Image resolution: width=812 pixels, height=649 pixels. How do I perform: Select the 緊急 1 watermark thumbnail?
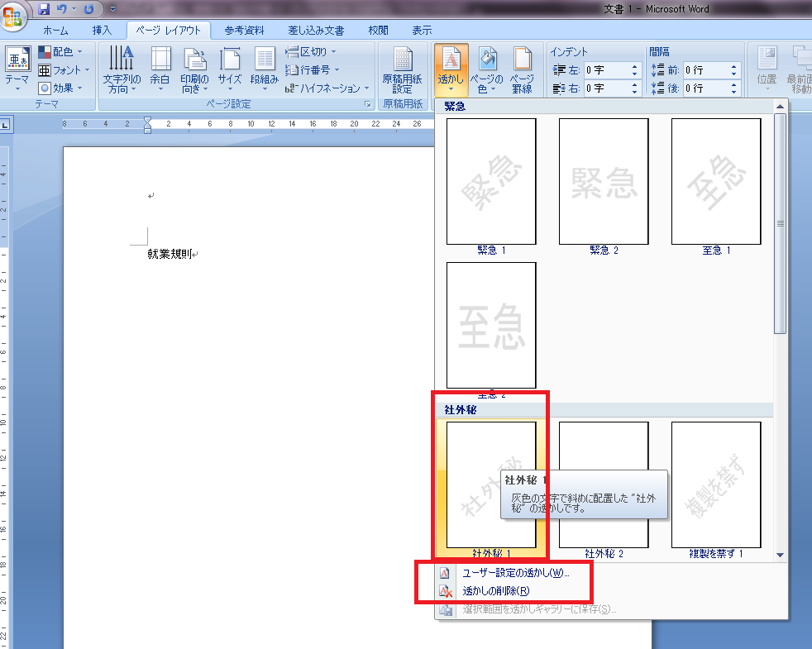(491, 181)
